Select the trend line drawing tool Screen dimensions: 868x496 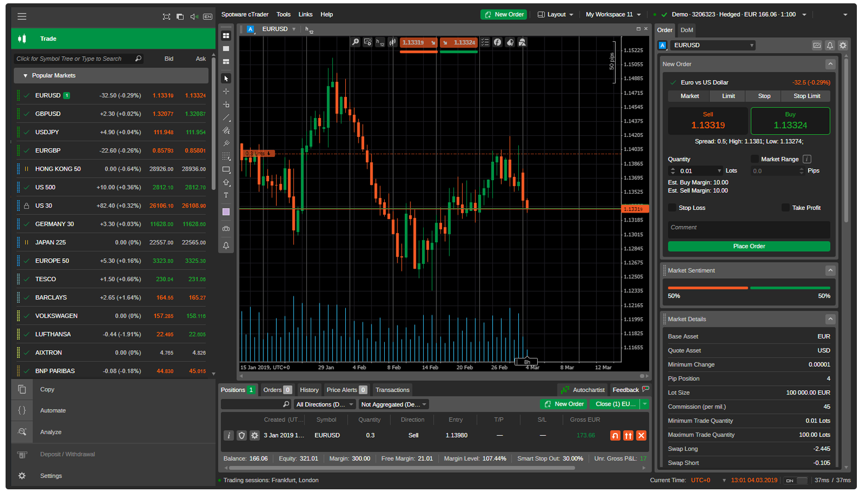226,117
